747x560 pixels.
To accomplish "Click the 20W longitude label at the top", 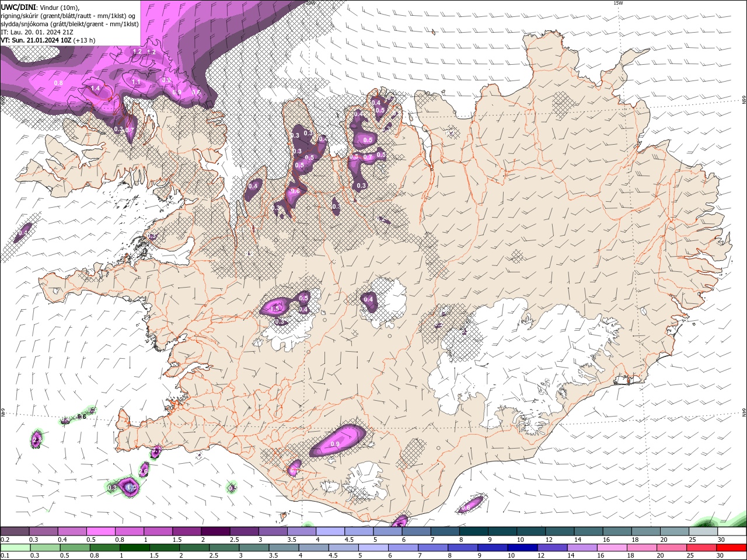I will (x=310, y=2).
